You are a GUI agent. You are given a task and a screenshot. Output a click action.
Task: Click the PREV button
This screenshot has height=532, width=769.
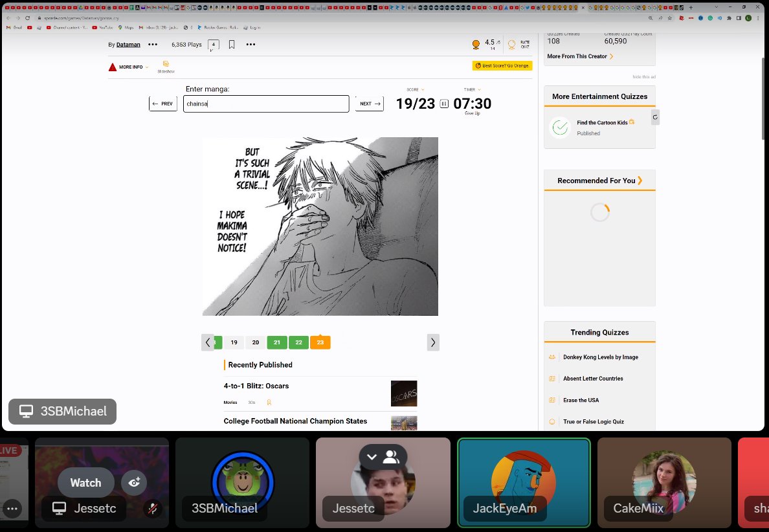(x=163, y=104)
